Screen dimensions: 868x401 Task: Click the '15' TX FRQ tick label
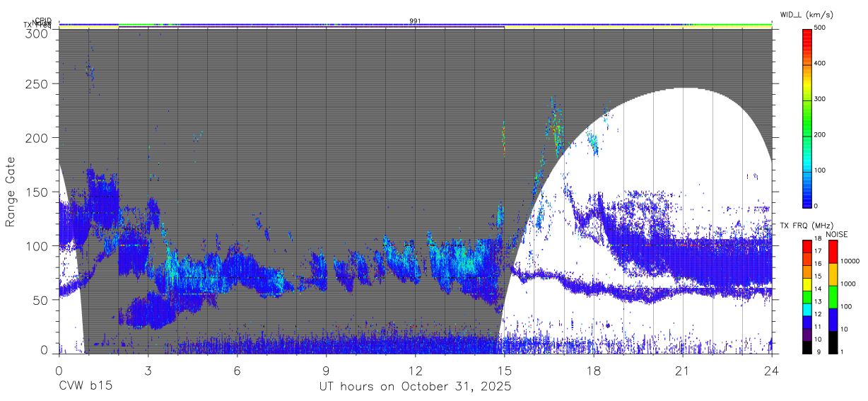[x=818, y=277]
